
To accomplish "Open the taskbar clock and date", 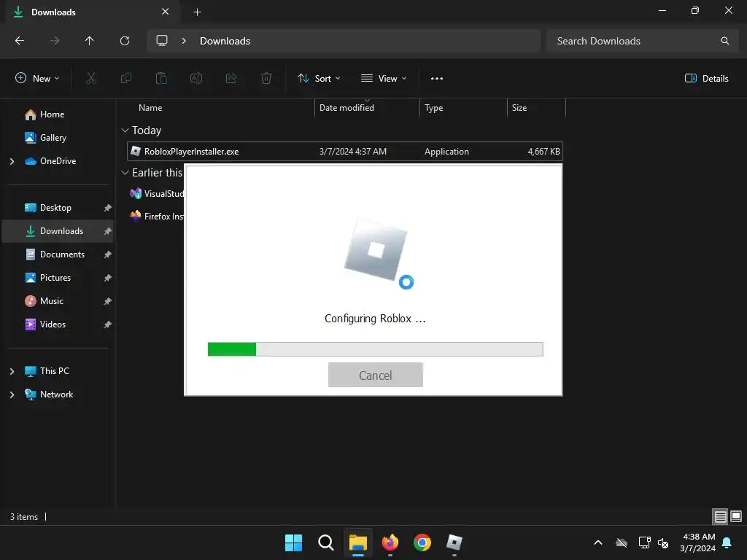I will pos(698,542).
